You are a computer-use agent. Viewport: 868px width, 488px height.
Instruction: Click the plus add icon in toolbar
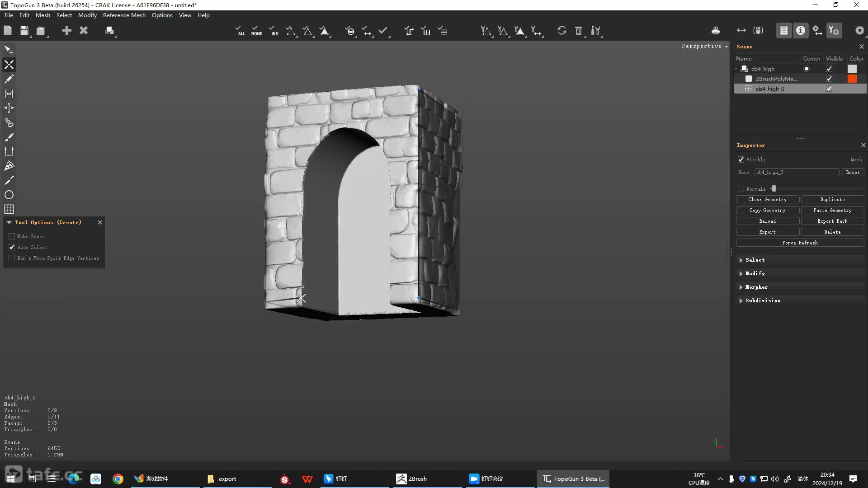click(x=67, y=30)
